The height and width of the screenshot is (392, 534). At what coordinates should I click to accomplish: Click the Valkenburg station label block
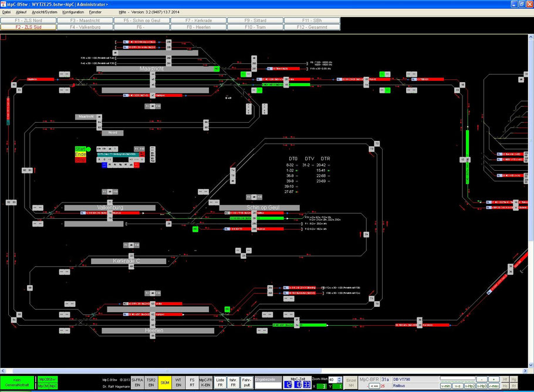tap(110, 207)
